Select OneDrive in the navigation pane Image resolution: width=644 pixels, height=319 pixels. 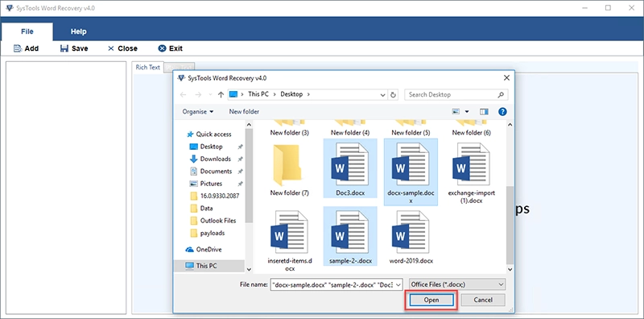(x=204, y=249)
